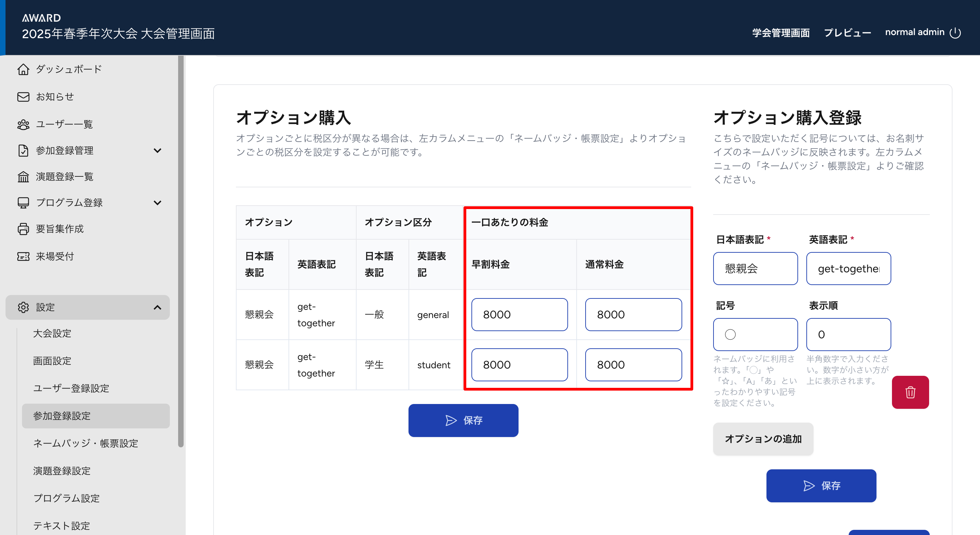
Task: Expand the 参加登録管理 menu chevron
Action: tap(157, 151)
